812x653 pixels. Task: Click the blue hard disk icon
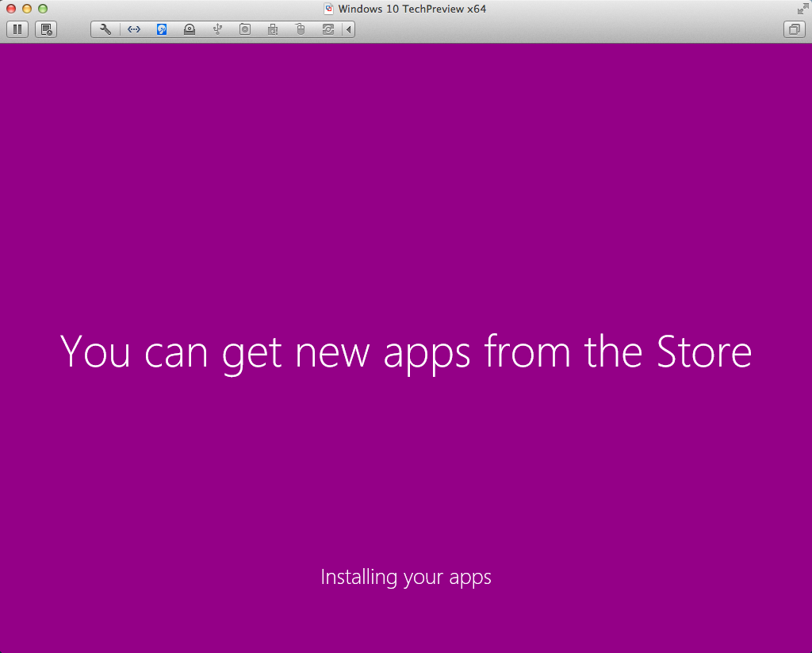pos(162,29)
